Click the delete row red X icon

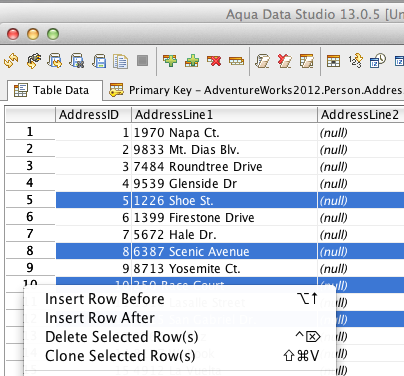tap(214, 61)
